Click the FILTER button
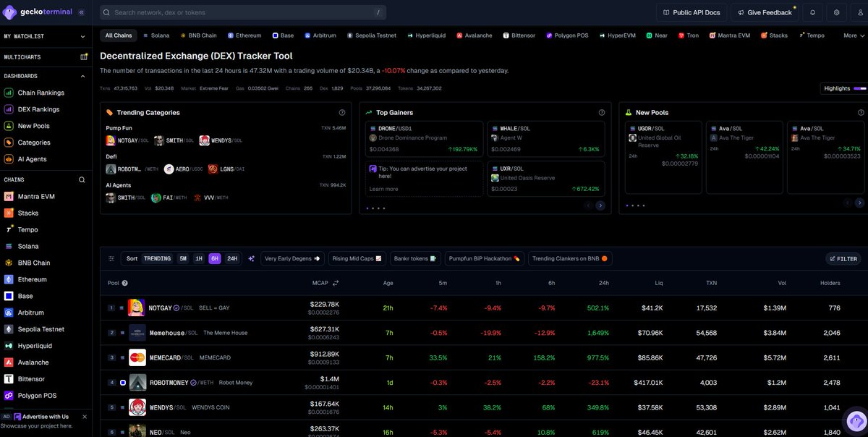The width and height of the screenshot is (868, 437). pyautogui.click(x=843, y=258)
